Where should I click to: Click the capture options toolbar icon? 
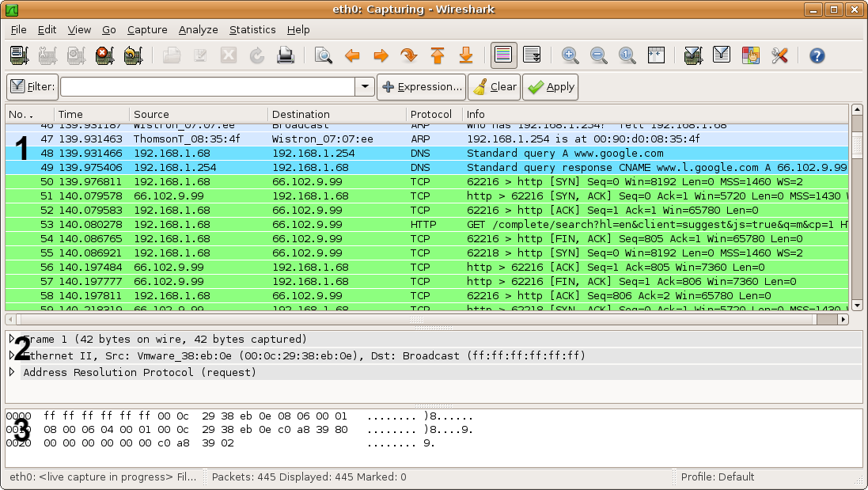pos(48,55)
